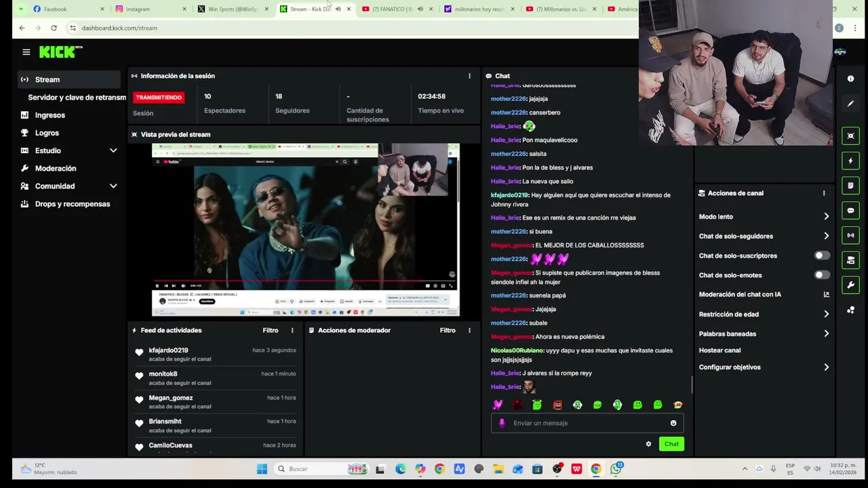
Task: Open the info icon in right sidebar
Action: pos(850,79)
